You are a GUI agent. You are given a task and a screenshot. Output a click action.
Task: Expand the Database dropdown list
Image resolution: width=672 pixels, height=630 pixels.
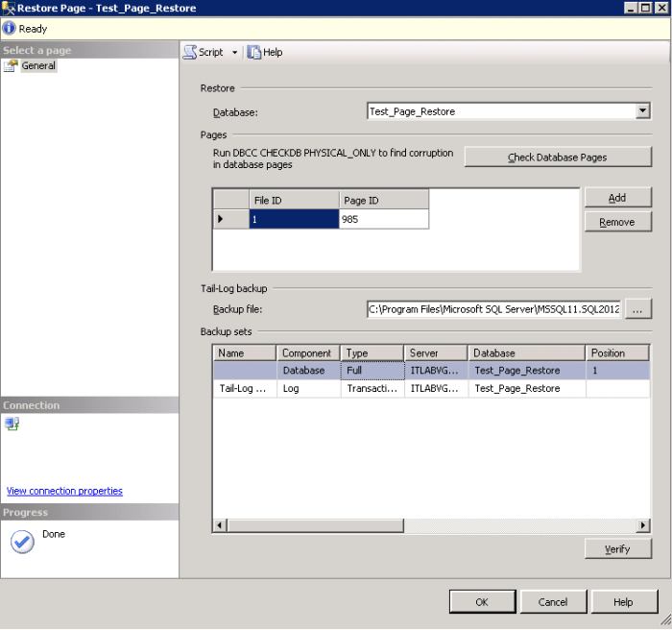(643, 111)
